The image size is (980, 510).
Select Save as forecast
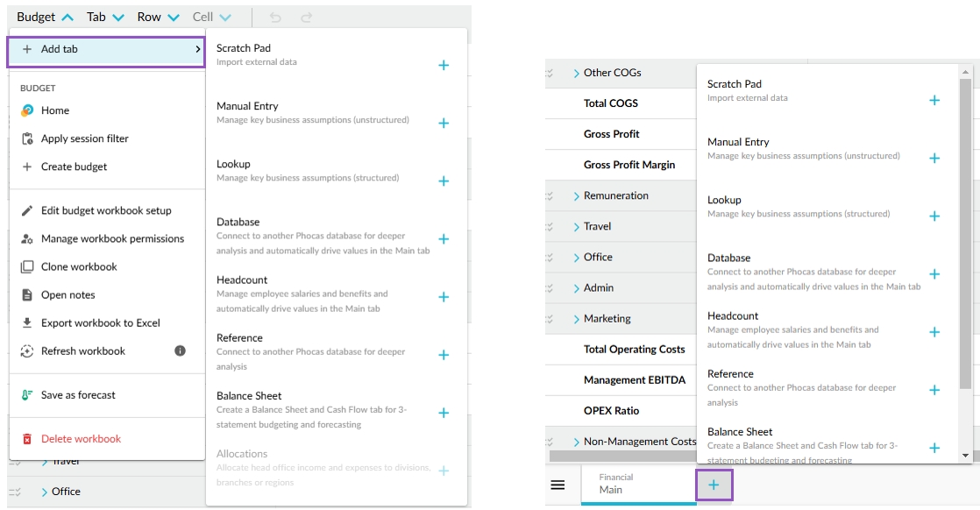(x=78, y=395)
